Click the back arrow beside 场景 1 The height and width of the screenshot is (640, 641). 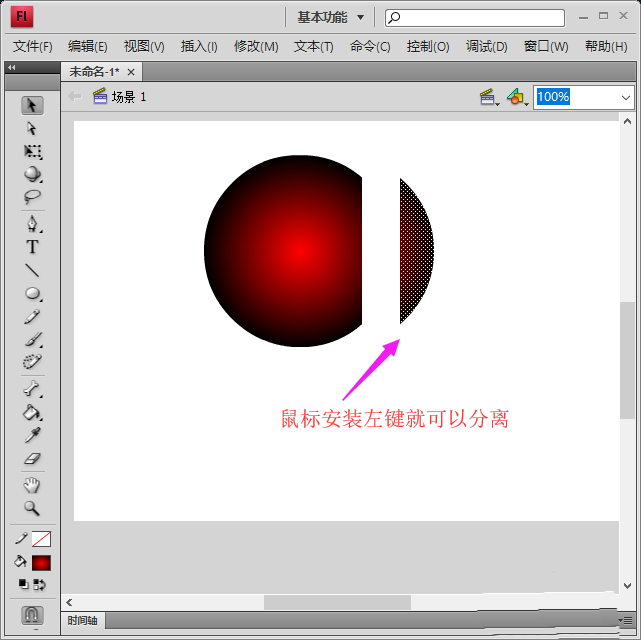(x=74, y=97)
